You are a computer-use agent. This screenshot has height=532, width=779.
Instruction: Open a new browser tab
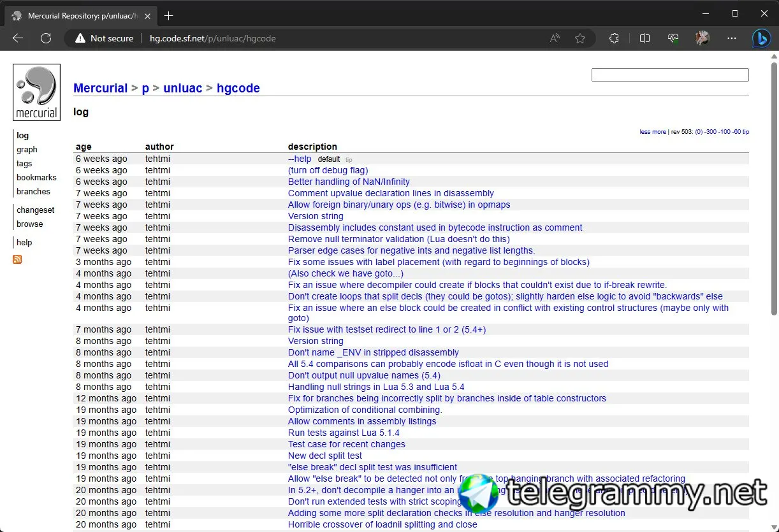pyautogui.click(x=169, y=15)
